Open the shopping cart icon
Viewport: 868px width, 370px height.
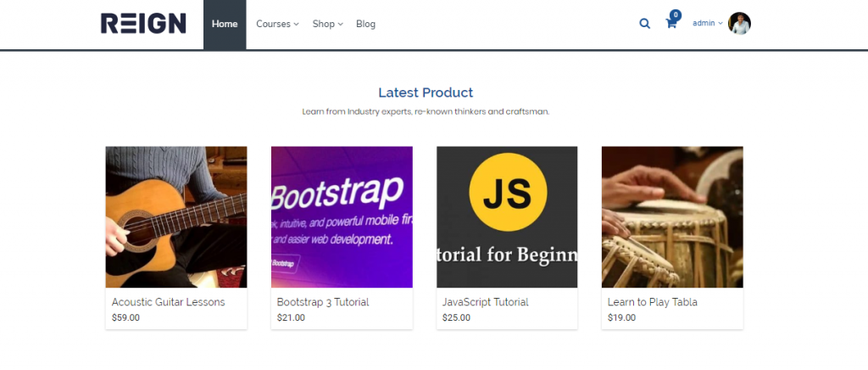[x=671, y=24]
